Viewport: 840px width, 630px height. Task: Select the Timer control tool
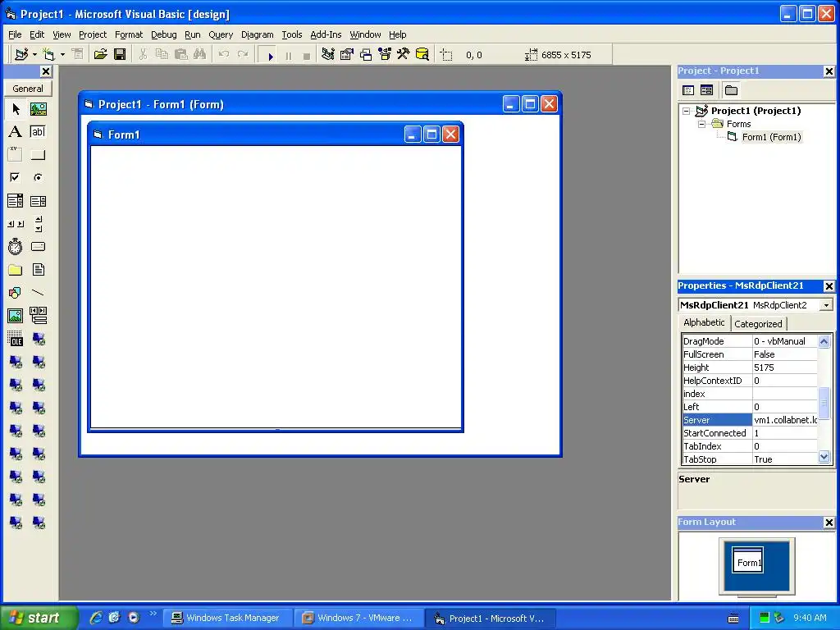tap(16, 247)
